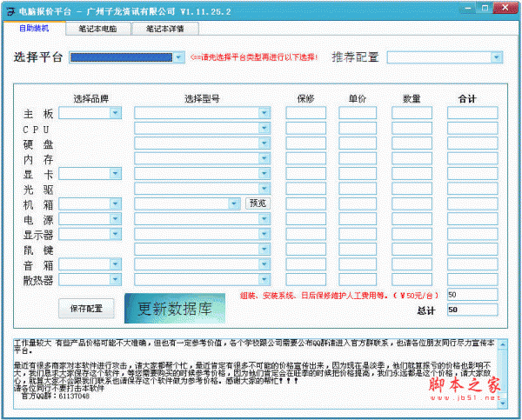Expand the 机箱 brand dropdown
522x420 pixels.
[115, 203]
